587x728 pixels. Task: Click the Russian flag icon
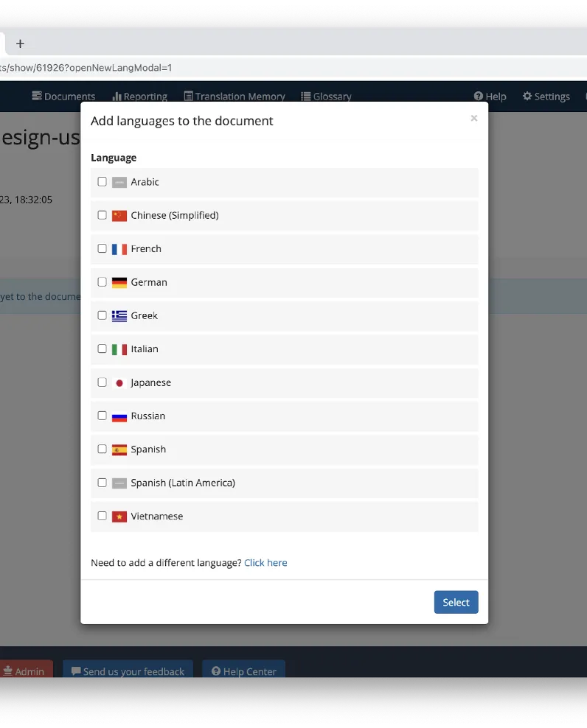tap(119, 417)
